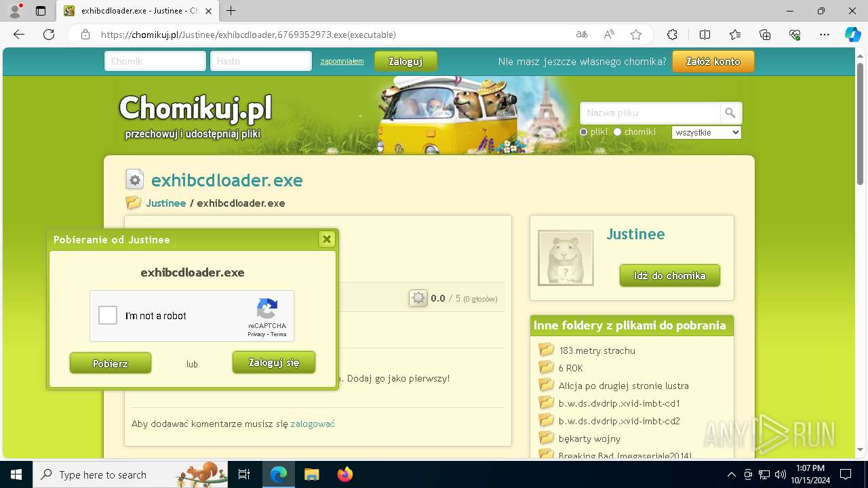Viewport: 868px width, 488px height.
Task: Click Idź do chomika button
Action: [669, 276]
